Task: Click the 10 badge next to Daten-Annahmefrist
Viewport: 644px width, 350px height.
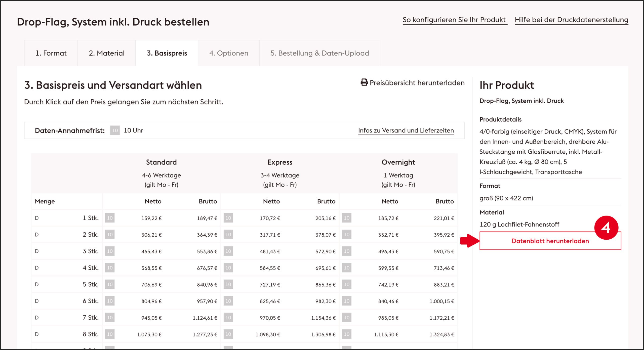Action: (x=115, y=130)
